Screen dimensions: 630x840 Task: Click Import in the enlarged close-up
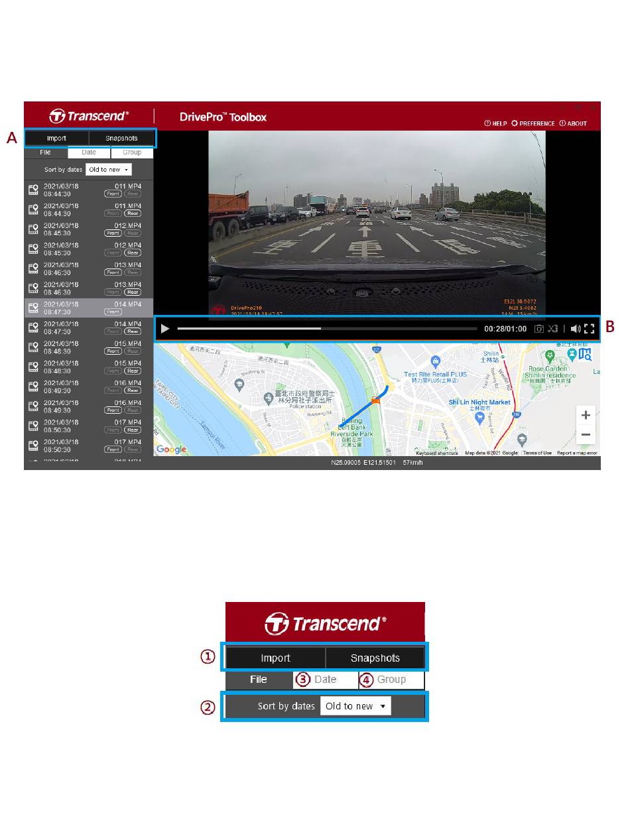click(275, 658)
